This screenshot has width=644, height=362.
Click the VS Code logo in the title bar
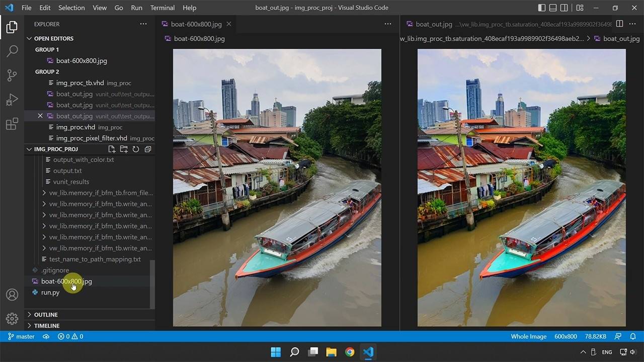(9, 8)
